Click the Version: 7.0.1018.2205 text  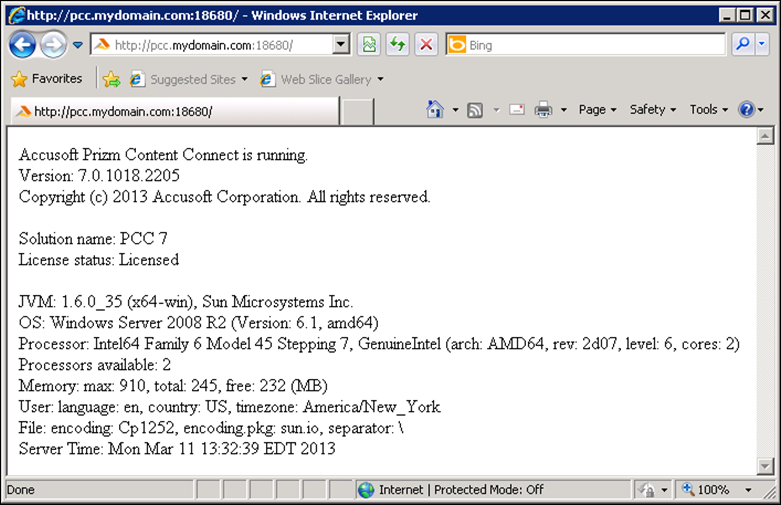(99, 176)
